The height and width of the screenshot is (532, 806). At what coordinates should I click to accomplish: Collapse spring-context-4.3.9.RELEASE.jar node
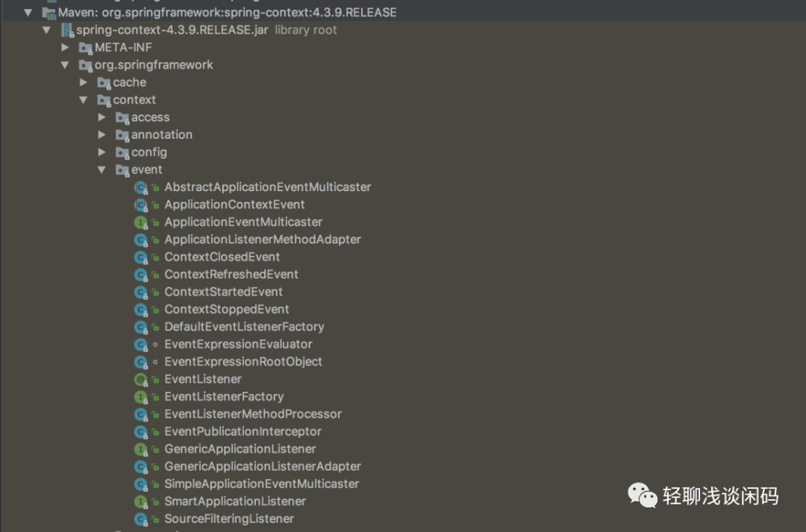tap(47, 30)
